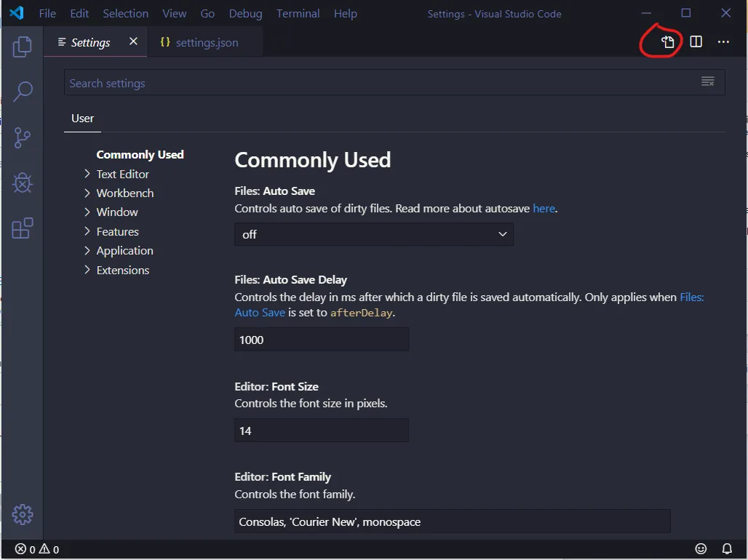Open the Files: Auto Save dropdown
Image resolution: width=748 pixels, height=560 pixels.
click(374, 234)
